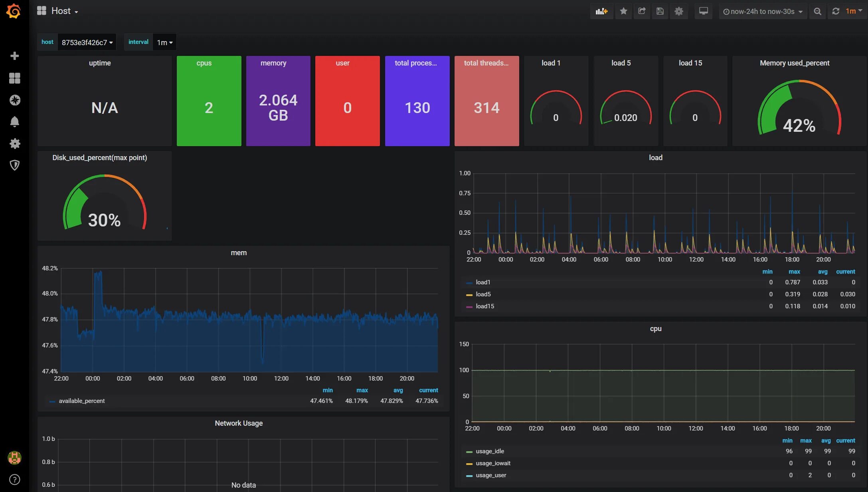Click the Add panel icon in toolbar
The image size is (868, 492).
coord(601,11)
